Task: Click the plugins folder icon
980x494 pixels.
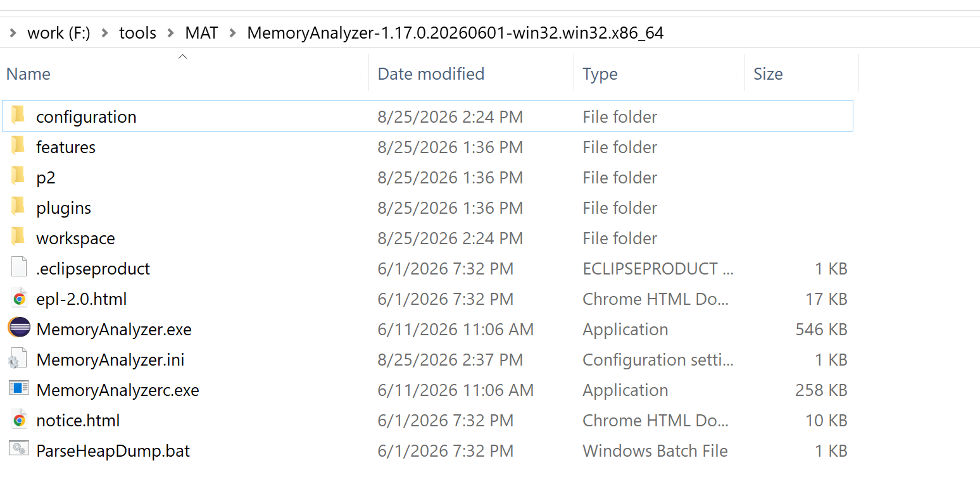Action: pyautogui.click(x=18, y=206)
